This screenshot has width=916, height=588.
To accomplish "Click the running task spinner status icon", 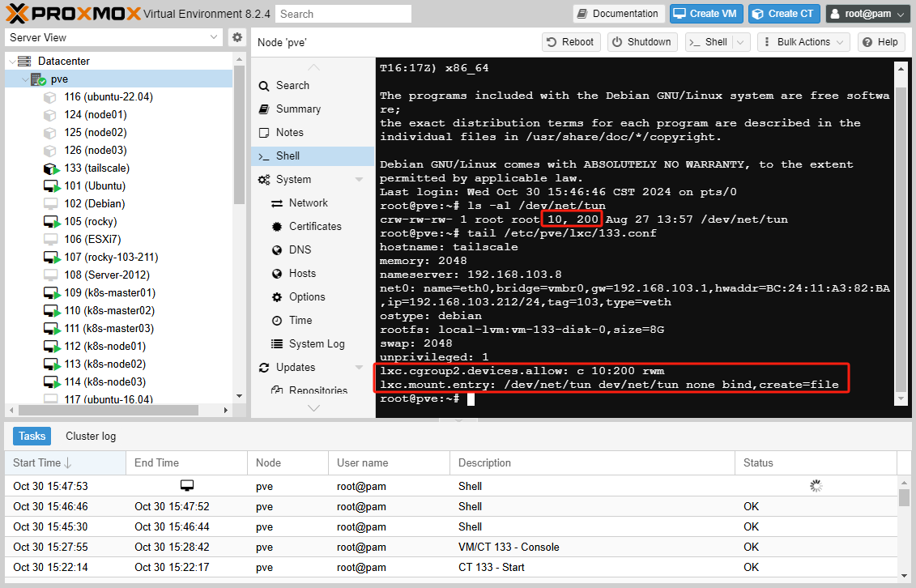I will 816,486.
